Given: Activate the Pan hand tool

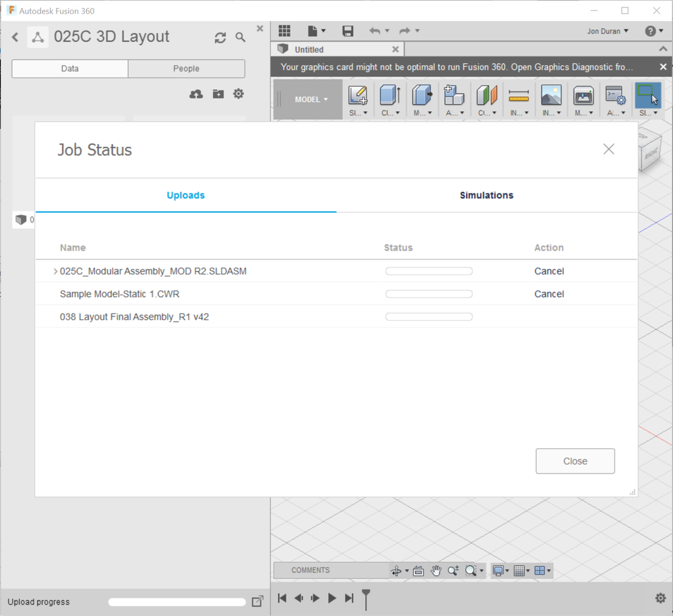Looking at the screenshot, I should (x=436, y=570).
